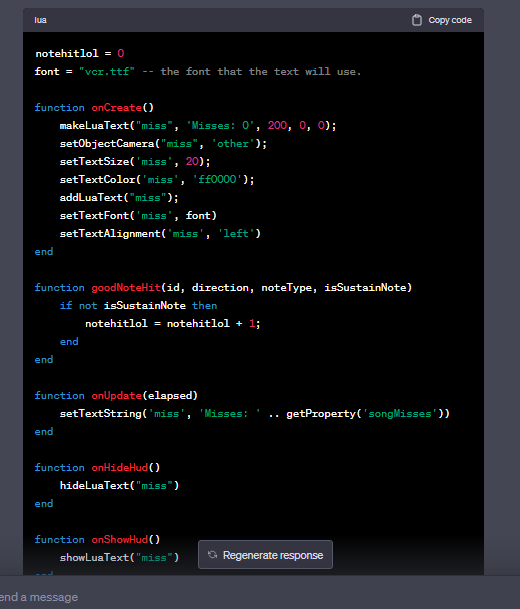Click the clipboard icon beside Copy code
The height and width of the screenshot is (609, 520).
click(417, 20)
